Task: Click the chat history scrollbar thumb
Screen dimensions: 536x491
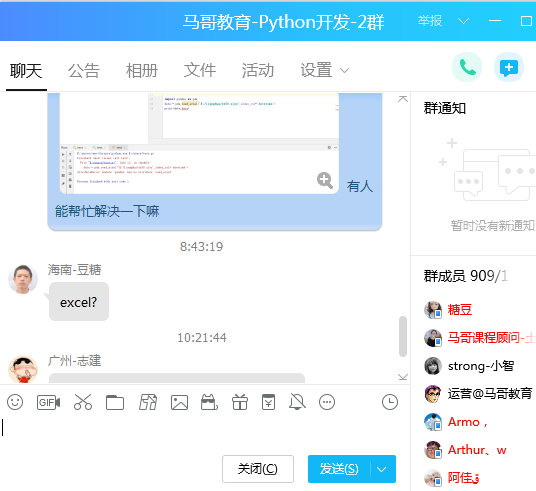Action: pyautogui.click(x=403, y=336)
